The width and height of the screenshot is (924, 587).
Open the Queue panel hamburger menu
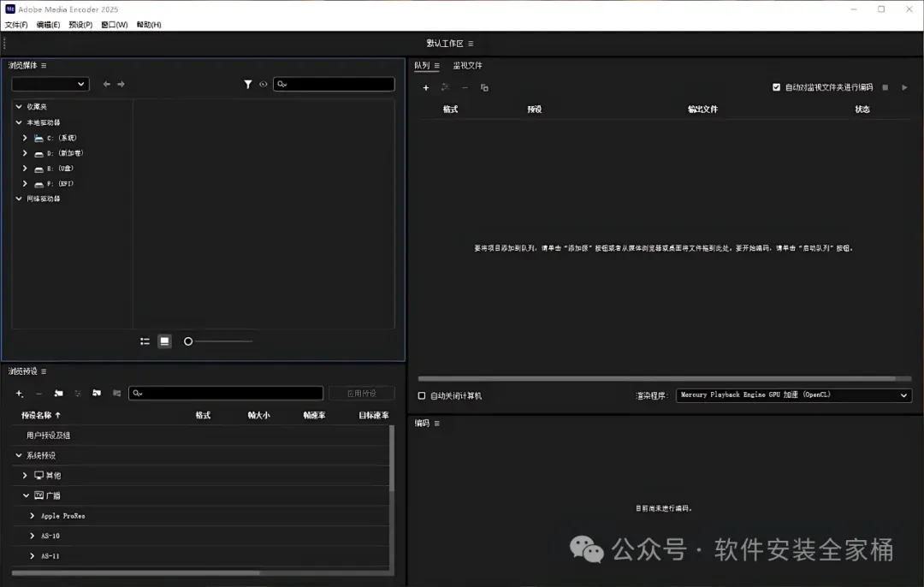(x=436, y=65)
